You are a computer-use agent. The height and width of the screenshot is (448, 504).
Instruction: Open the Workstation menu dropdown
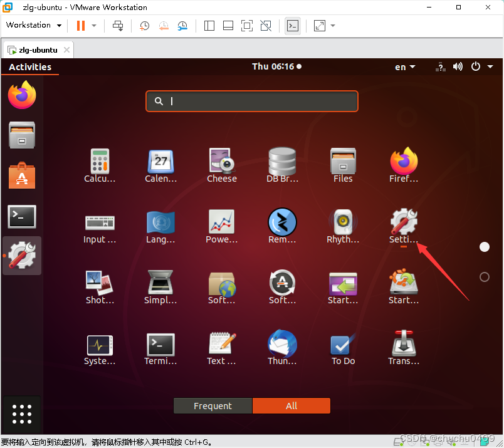coord(34,25)
